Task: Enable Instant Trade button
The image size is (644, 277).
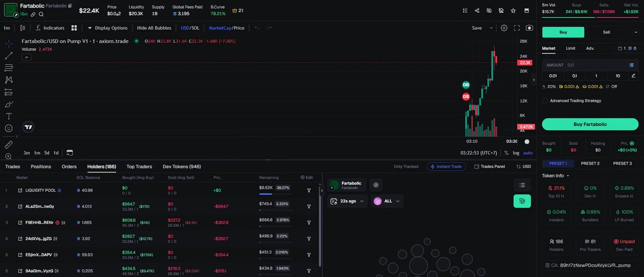Action: [447, 166]
